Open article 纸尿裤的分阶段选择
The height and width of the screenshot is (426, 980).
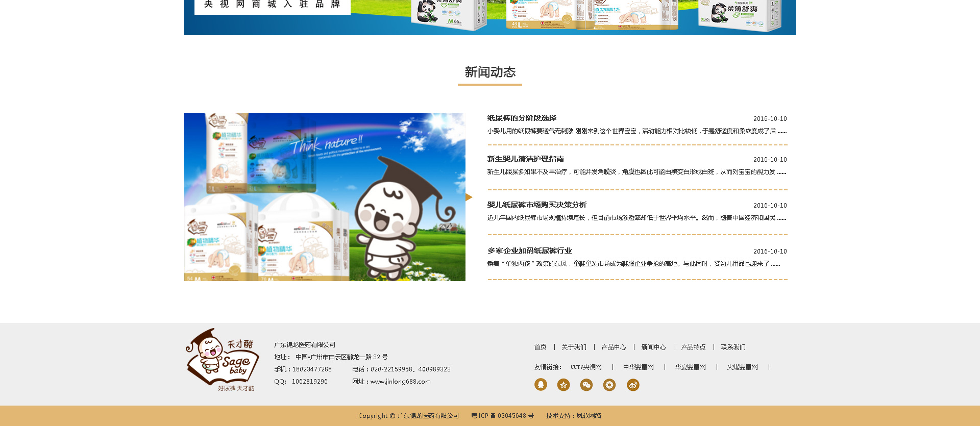522,118
